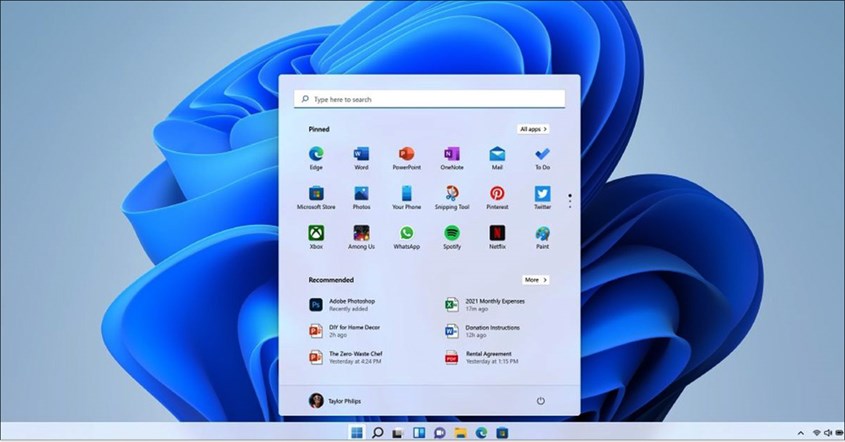Screen dimensions: 845x442
Task: Open the Mail app
Action: coord(497,158)
